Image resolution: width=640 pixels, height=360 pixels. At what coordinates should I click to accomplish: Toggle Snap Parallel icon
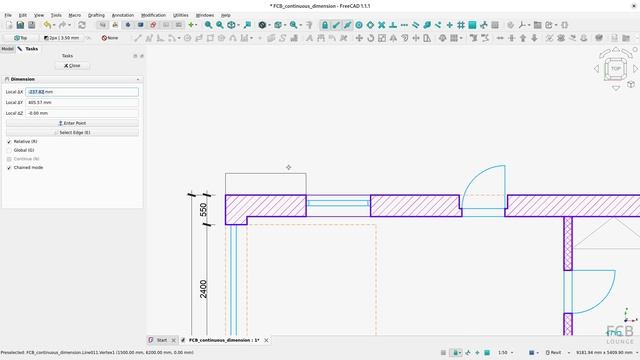tap(416, 25)
